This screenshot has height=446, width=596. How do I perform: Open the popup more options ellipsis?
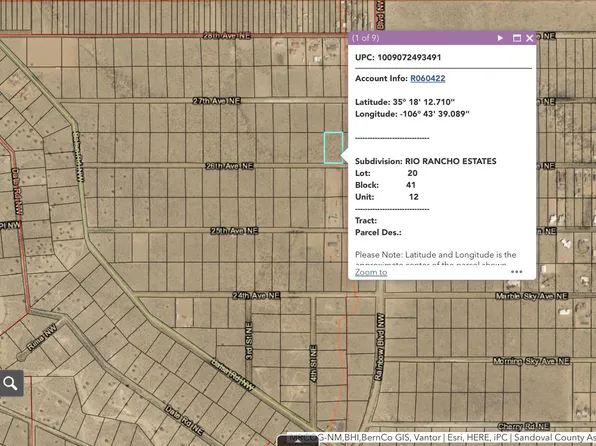pos(517,271)
